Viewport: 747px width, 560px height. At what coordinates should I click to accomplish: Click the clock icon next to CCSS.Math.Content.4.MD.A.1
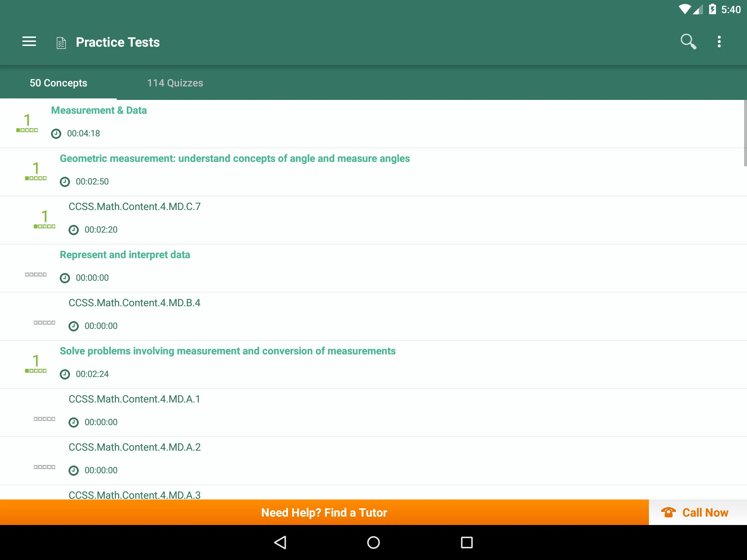(x=74, y=422)
